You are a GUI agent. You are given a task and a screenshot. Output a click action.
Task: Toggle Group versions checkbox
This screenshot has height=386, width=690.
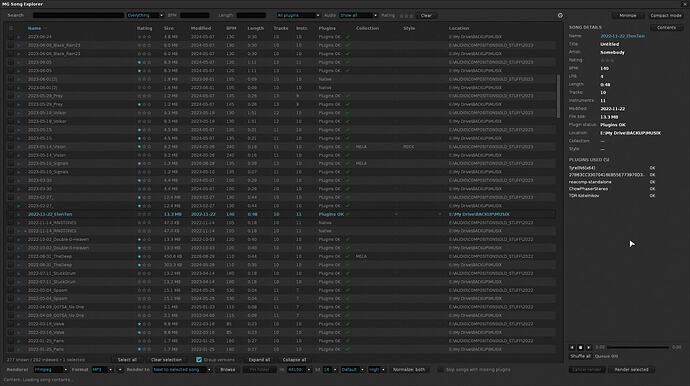(199, 360)
